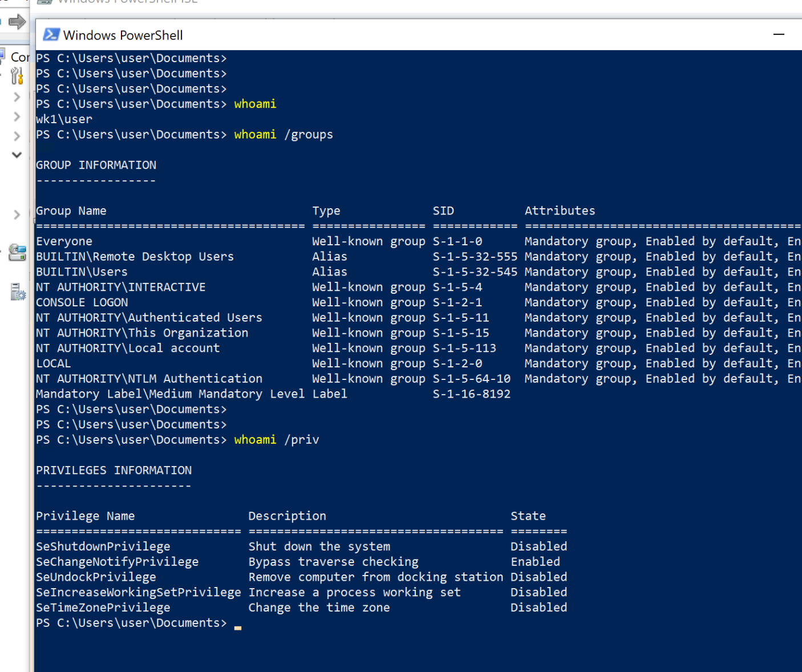Expand the second collapsed node under System Tools

[x=17, y=116]
